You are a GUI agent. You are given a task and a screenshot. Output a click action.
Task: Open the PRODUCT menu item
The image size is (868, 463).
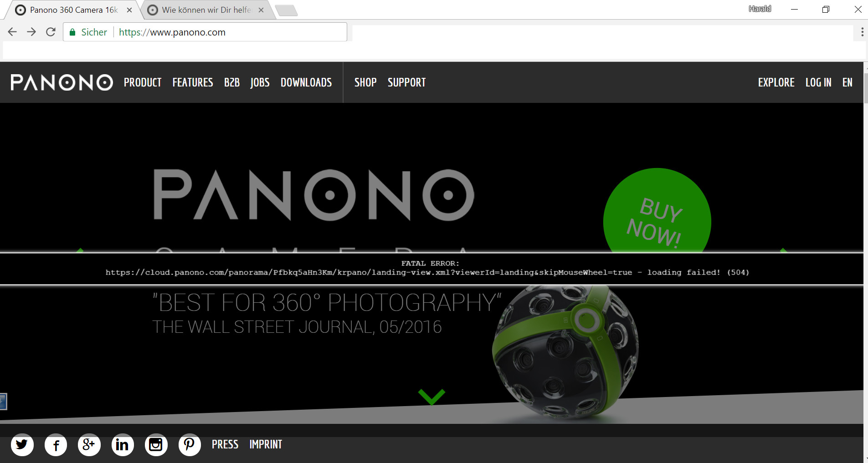pos(143,82)
